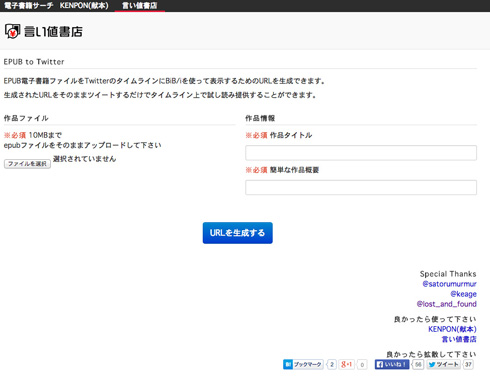
Task: Click the URLを生成する button
Action: click(237, 233)
